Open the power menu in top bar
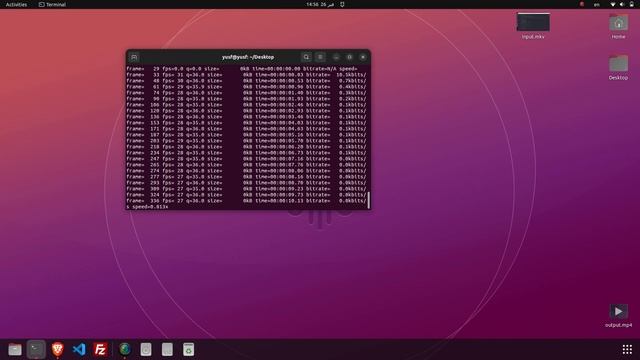This screenshot has height=360, width=640. coord(631,4)
